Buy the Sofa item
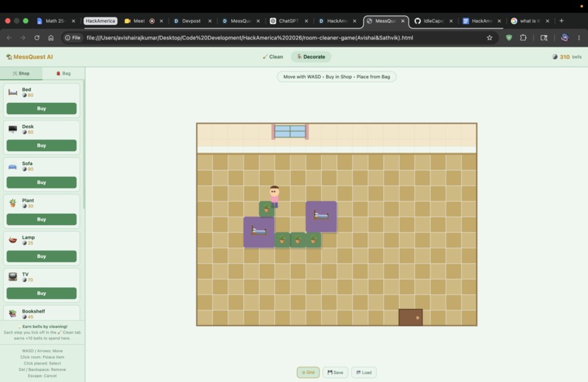Screen dimensions: 588x382 42,182
